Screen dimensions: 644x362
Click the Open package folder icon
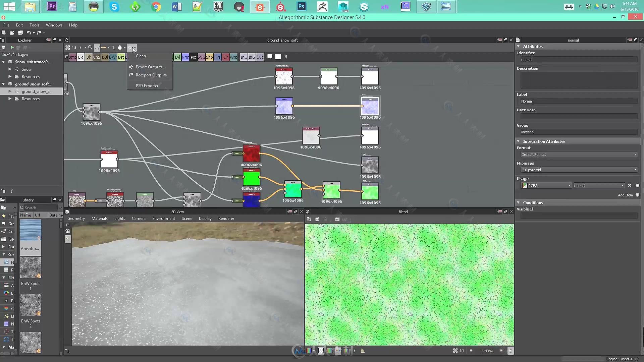coord(12,33)
